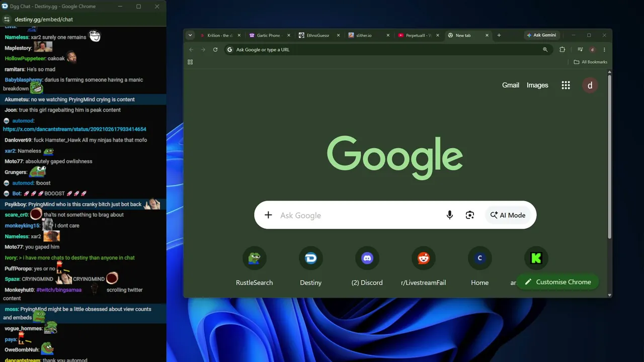Click the plus icon in Google search box
Viewport: 644px width, 362px height.
pyautogui.click(x=268, y=215)
